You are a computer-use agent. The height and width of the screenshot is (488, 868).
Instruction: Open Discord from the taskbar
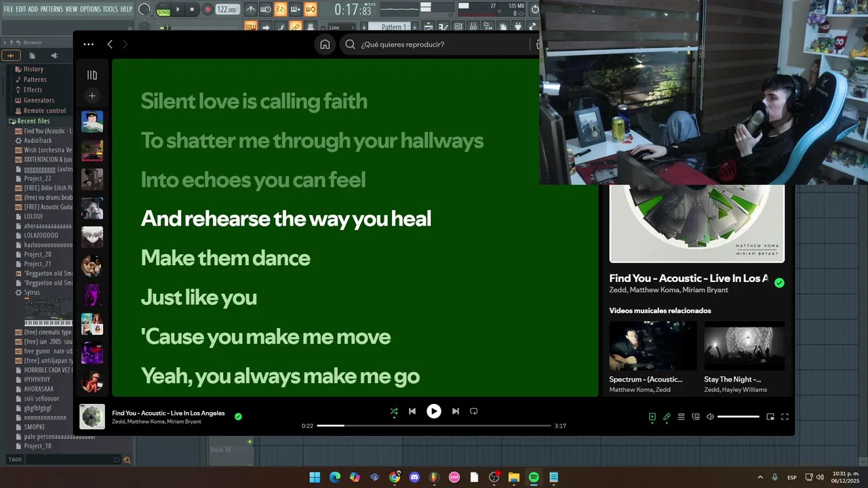point(414,477)
